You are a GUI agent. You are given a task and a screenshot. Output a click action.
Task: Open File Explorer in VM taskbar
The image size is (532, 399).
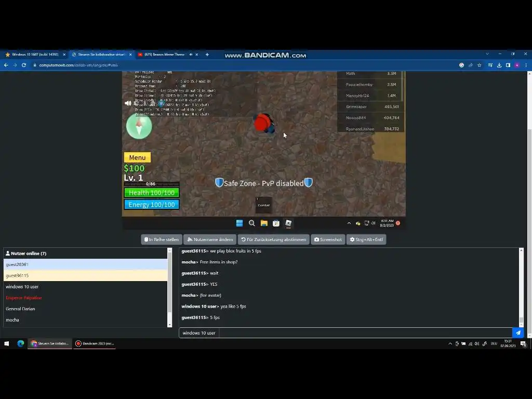point(264,223)
